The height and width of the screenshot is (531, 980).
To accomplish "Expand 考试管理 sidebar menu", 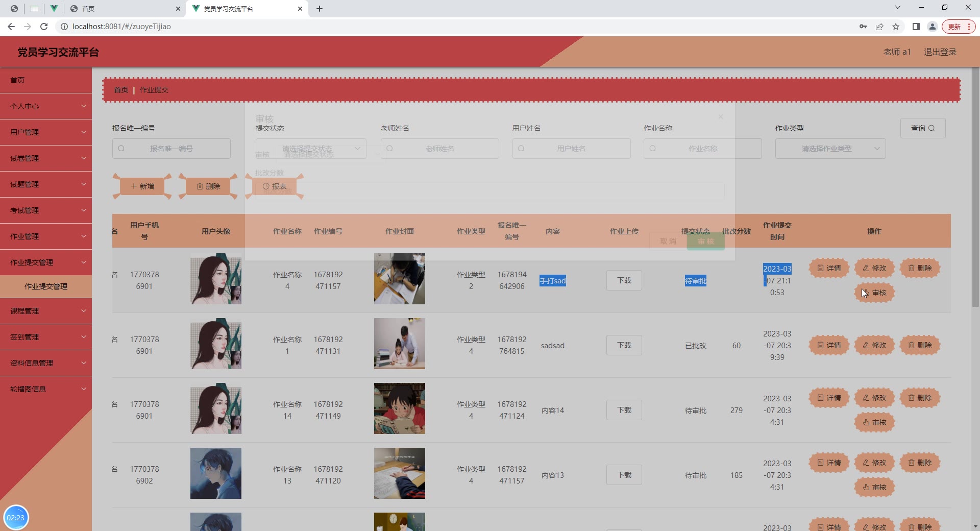I will point(46,210).
